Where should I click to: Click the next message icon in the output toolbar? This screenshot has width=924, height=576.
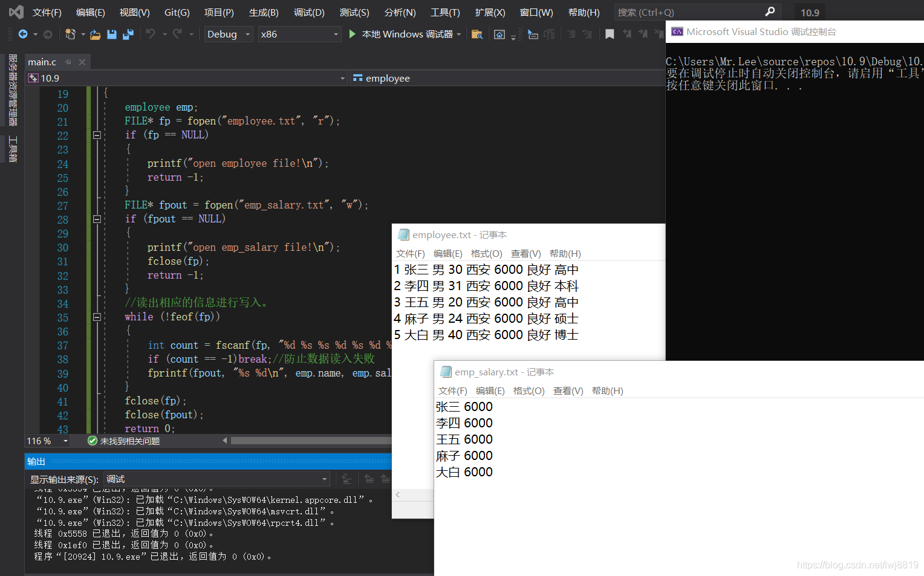(x=385, y=479)
